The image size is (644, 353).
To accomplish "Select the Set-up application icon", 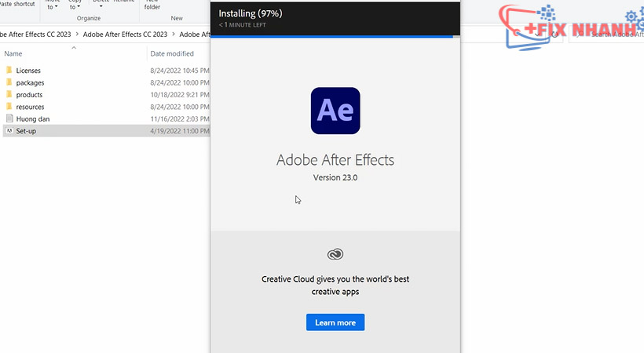I will [x=9, y=130].
